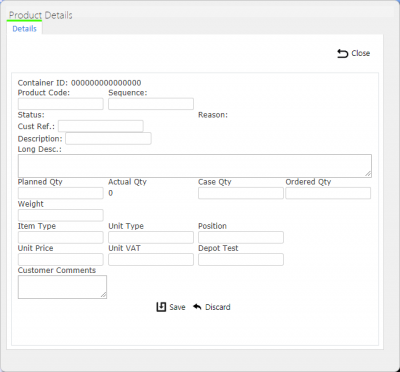Focus the Sequence input field
Viewport: 400px width, 372px height.
151,104
